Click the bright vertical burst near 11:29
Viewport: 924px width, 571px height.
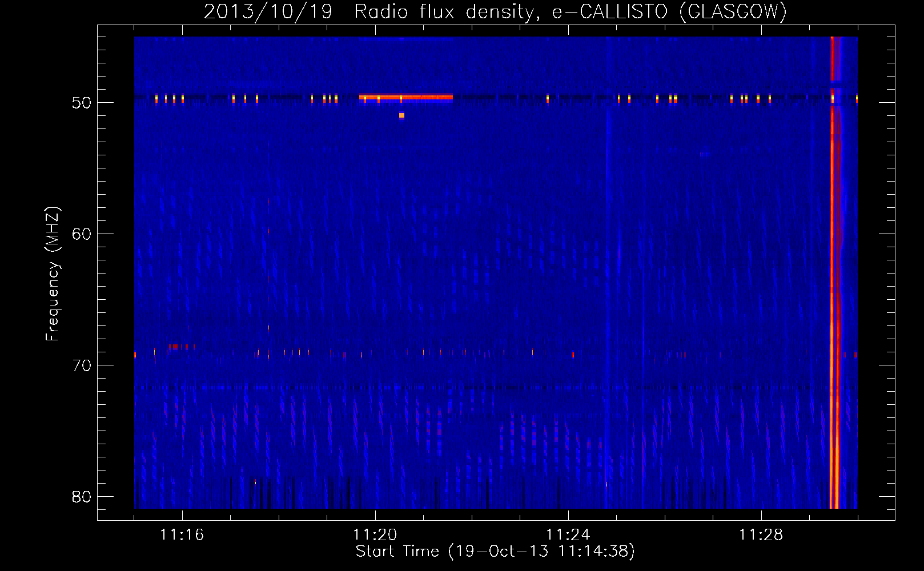tap(835, 272)
